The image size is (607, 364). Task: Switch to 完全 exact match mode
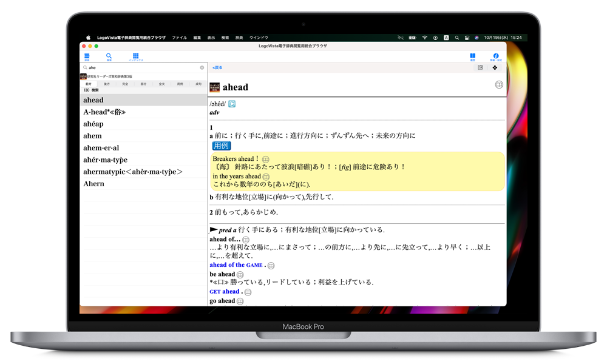[125, 84]
